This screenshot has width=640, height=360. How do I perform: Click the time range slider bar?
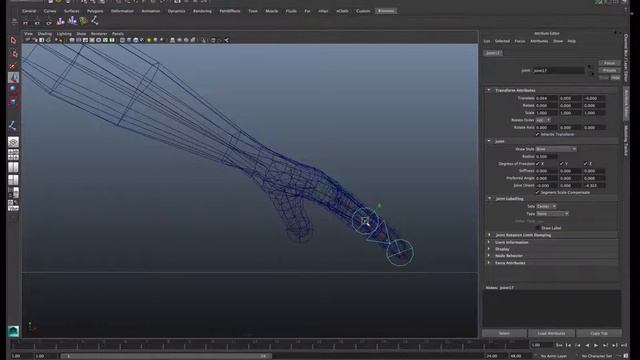[x=165, y=356]
